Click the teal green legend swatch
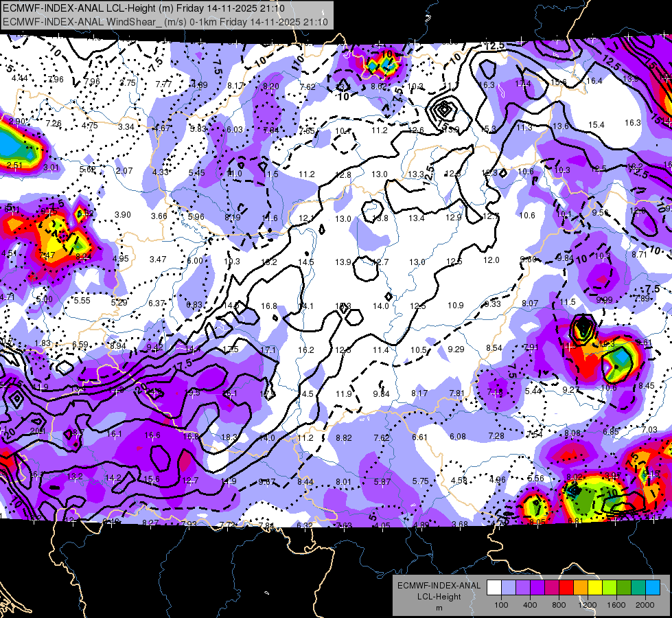The image size is (672, 618). (638, 588)
